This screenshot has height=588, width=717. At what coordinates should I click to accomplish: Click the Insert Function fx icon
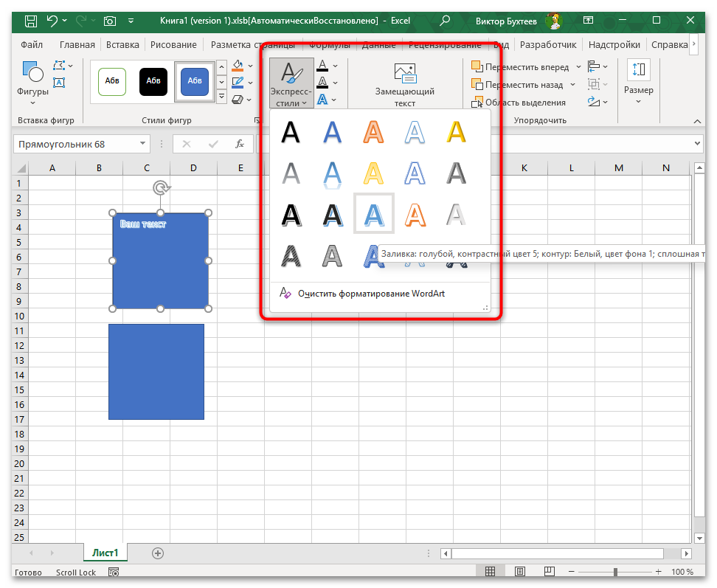240,145
